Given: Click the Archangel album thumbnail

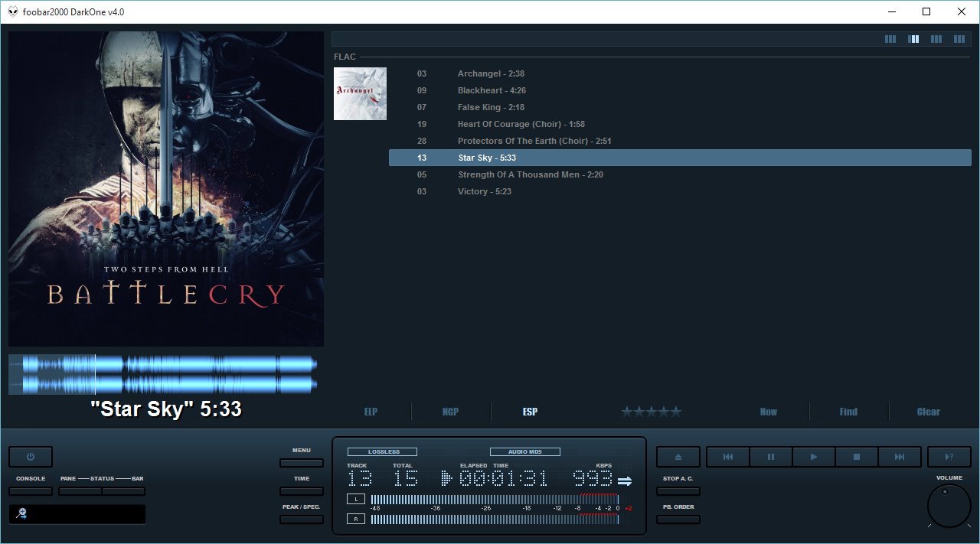Looking at the screenshot, I should pos(360,93).
